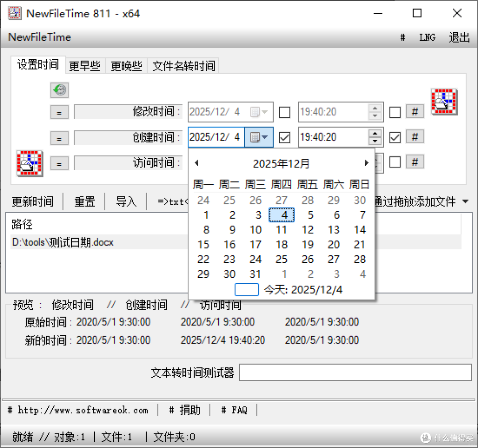Click the 更新时间 button
478x448 pixels.
click(33, 201)
